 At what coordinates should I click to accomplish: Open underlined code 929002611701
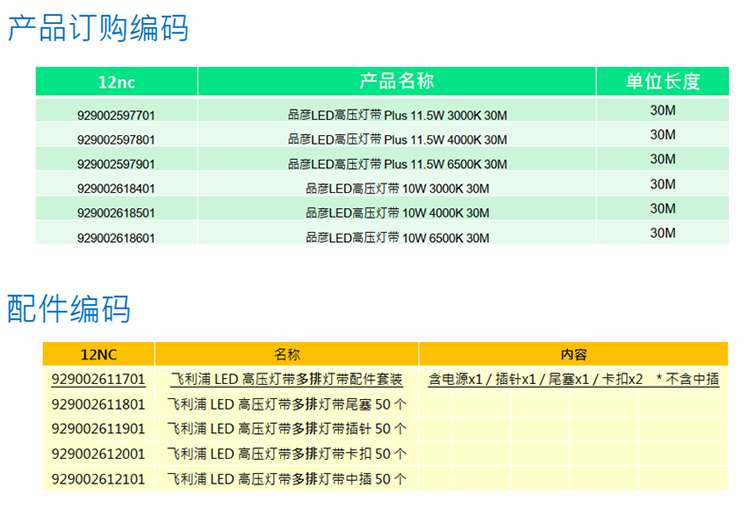coord(98,379)
